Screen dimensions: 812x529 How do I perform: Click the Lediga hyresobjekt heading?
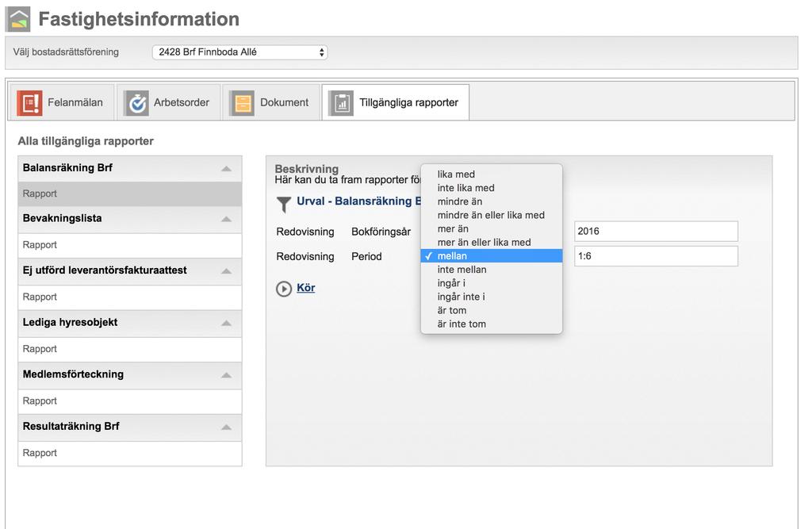pyautogui.click(x=70, y=322)
